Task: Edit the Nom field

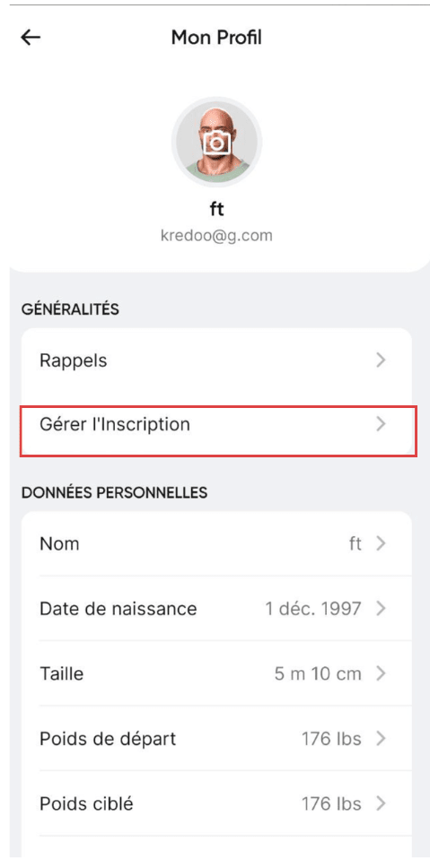Action: pos(216,543)
